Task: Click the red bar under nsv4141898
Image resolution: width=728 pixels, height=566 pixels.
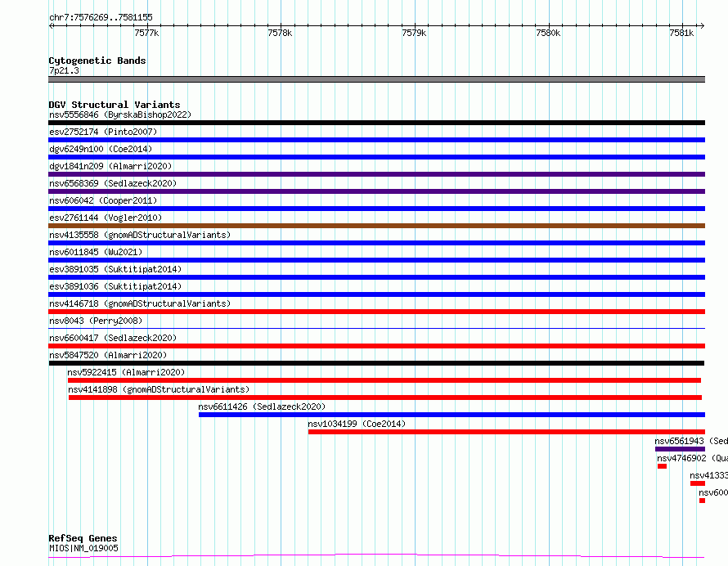Action: 385,398
